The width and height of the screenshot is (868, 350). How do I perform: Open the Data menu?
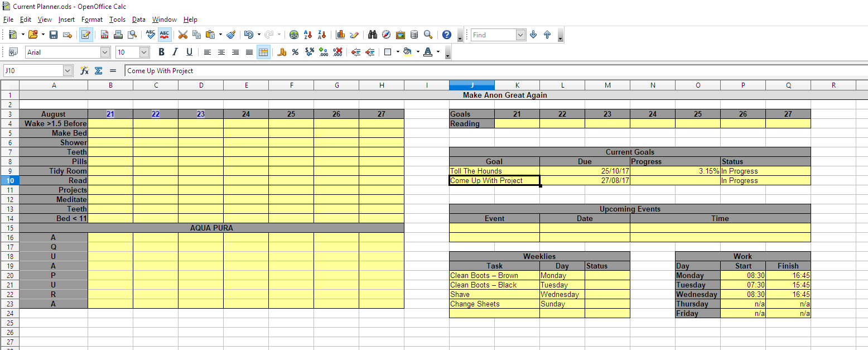tap(139, 20)
